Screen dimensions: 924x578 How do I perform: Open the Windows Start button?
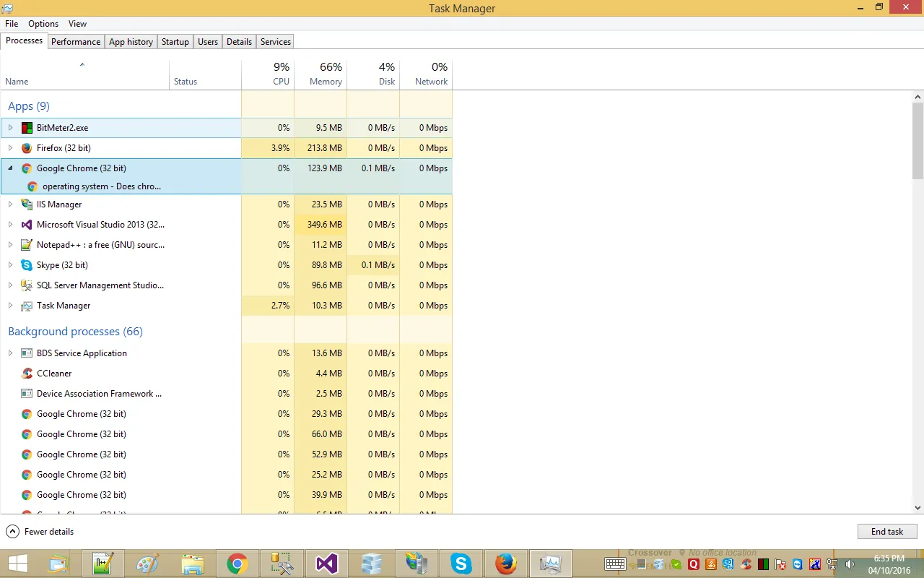tap(18, 564)
